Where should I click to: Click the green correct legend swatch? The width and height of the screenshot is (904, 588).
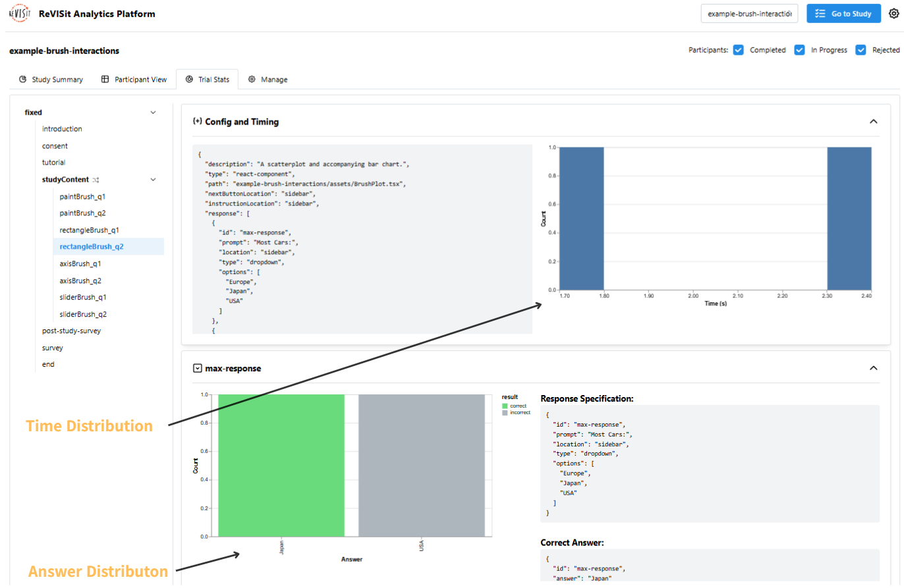point(505,406)
